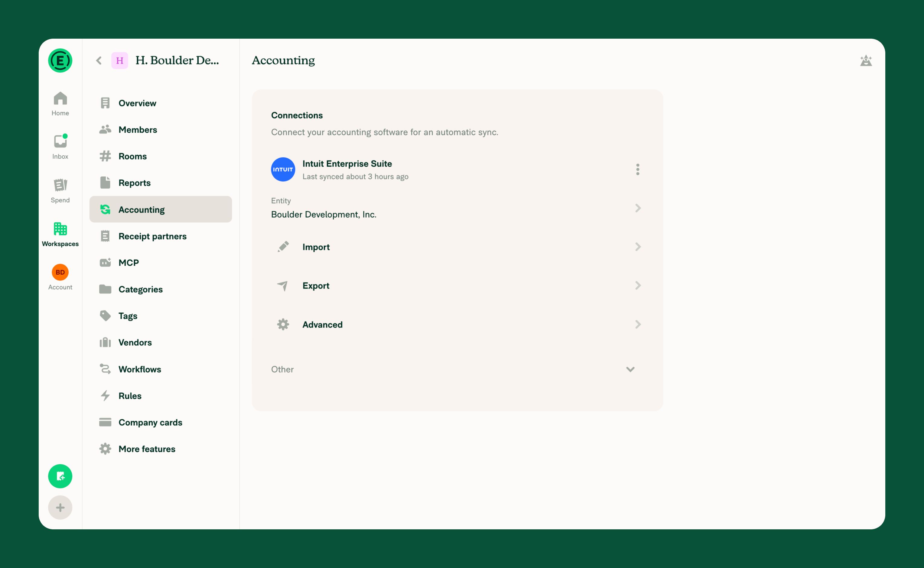The height and width of the screenshot is (568, 924).
Task: Click the gray plus button
Action: (x=60, y=508)
